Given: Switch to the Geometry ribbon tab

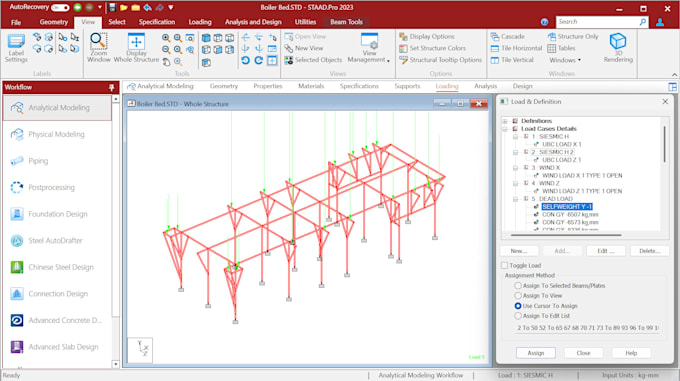Looking at the screenshot, I should [x=54, y=22].
